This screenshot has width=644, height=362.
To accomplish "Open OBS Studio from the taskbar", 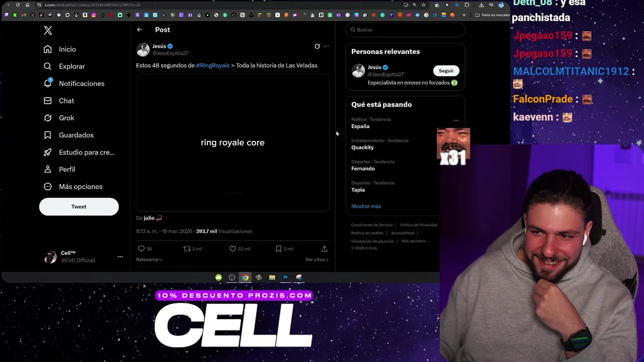I will [232, 278].
